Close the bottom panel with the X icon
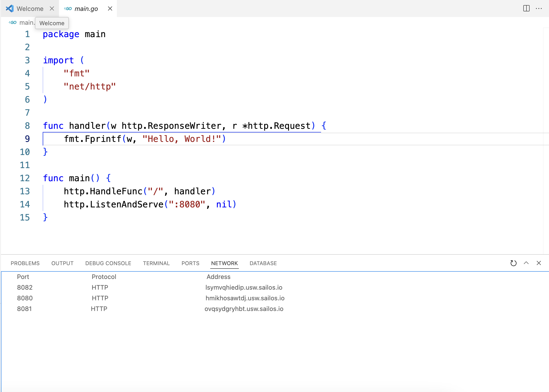The width and height of the screenshot is (549, 392). tap(539, 263)
